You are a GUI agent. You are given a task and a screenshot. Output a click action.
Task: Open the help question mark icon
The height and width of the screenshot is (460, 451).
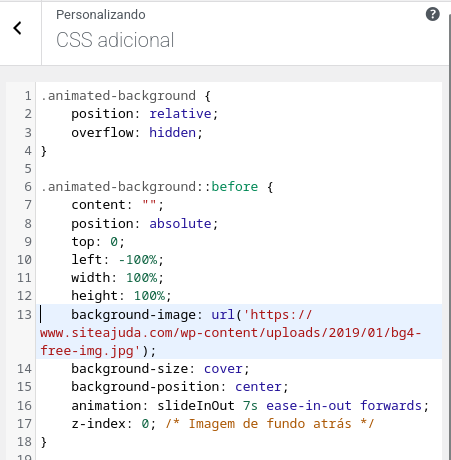click(x=433, y=14)
